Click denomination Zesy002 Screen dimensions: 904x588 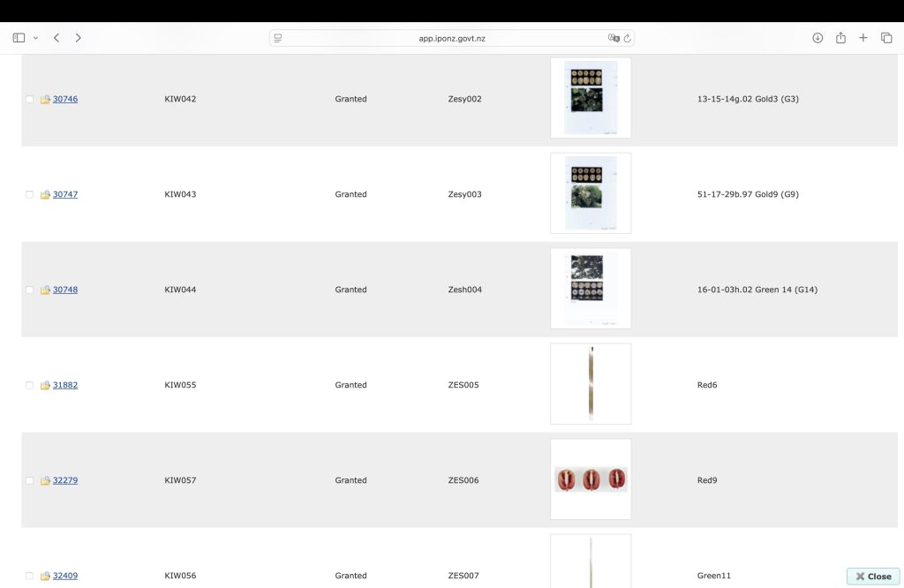464,99
